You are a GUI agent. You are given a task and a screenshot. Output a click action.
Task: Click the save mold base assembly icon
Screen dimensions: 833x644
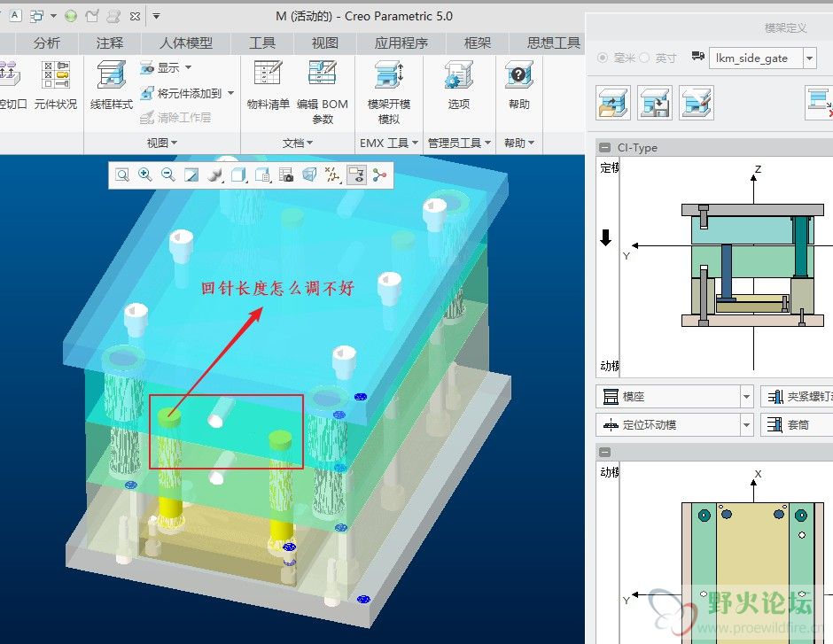point(655,103)
